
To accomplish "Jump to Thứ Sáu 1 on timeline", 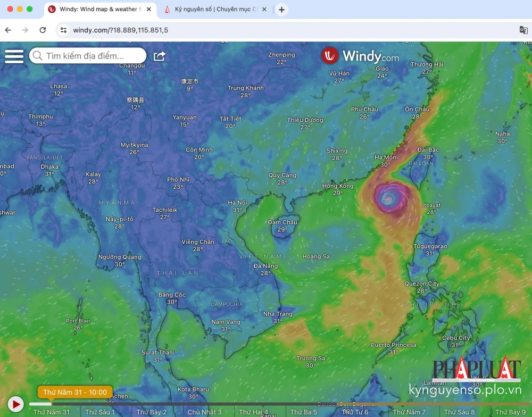I will pyautogui.click(x=100, y=412).
